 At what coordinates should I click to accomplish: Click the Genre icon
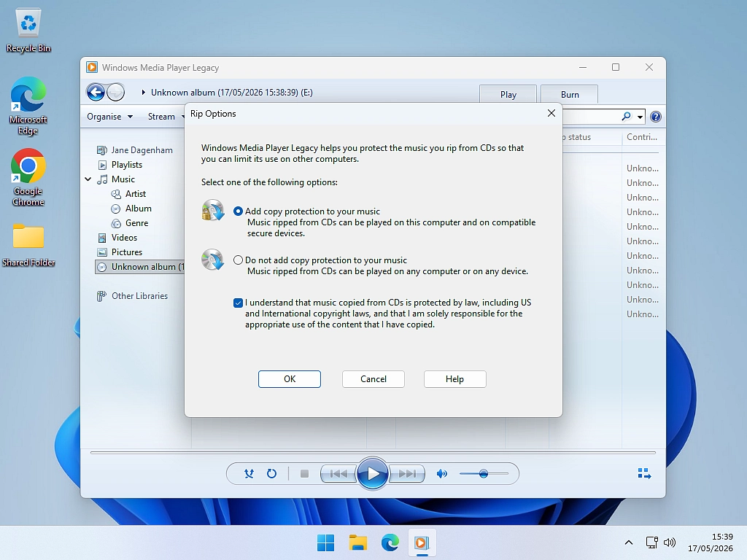pyautogui.click(x=116, y=223)
